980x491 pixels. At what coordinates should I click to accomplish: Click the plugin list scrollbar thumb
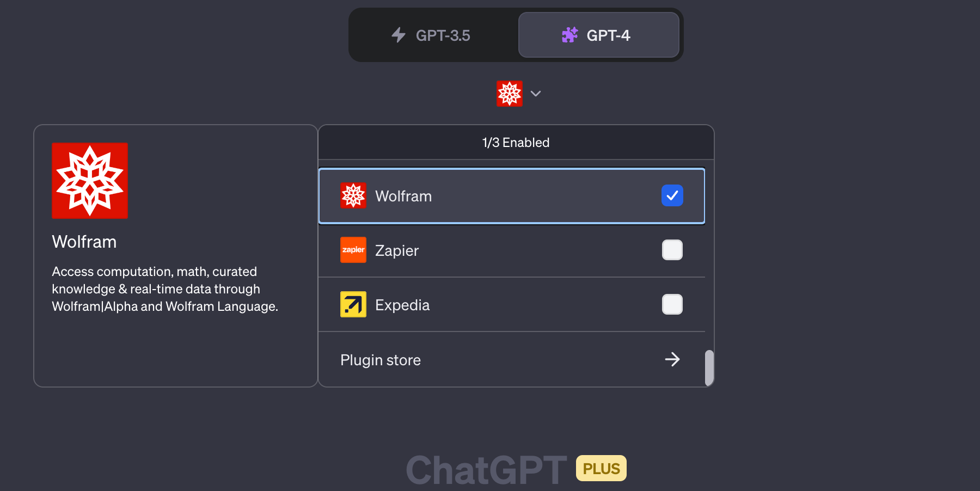[709, 368]
